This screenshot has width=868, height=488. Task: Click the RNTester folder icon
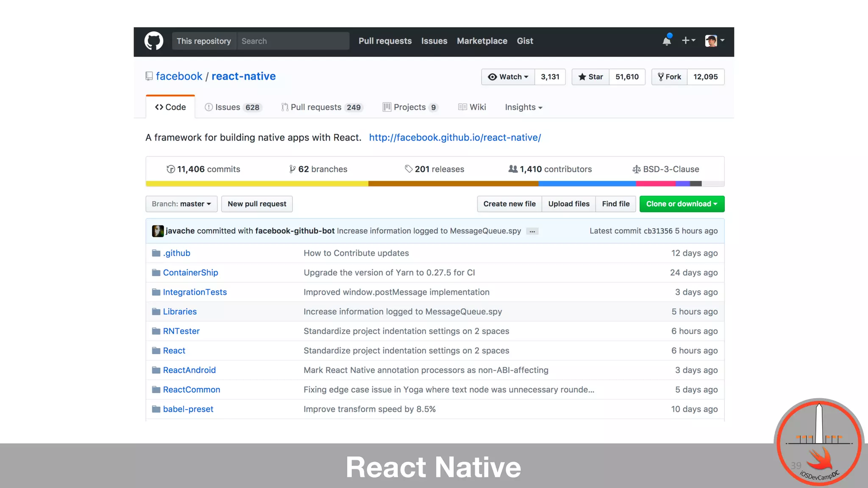[x=156, y=331]
